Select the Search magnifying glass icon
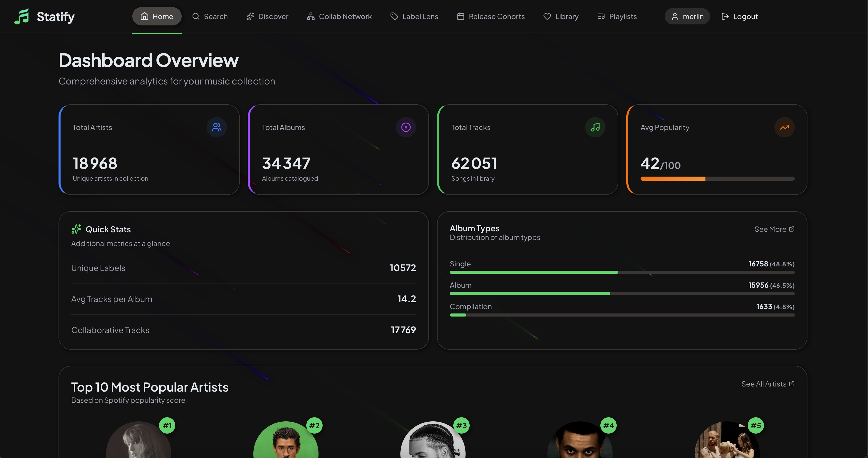This screenshot has width=868, height=458. coord(196,16)
